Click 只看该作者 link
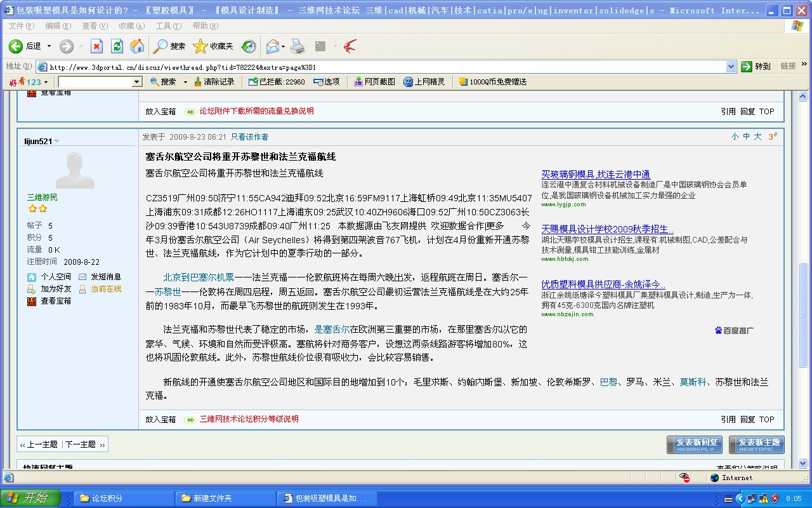The image size is (812, 508). click(249, 137)
